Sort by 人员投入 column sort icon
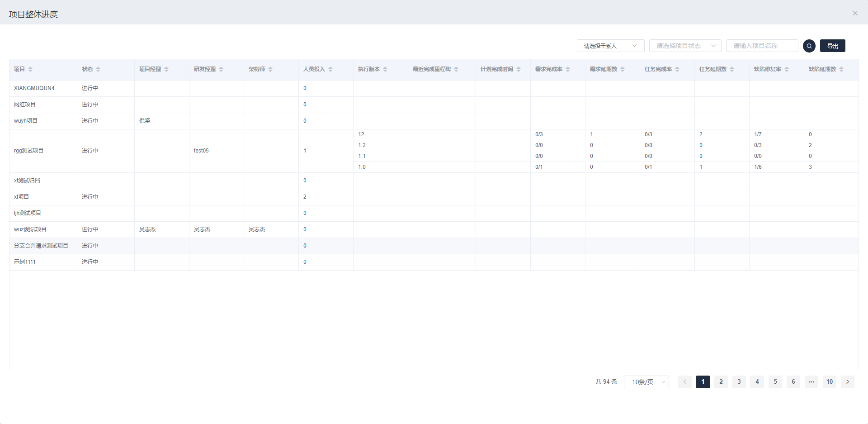Image resolution: width=868 pixels, height=424 pixels. coord(330,69)
